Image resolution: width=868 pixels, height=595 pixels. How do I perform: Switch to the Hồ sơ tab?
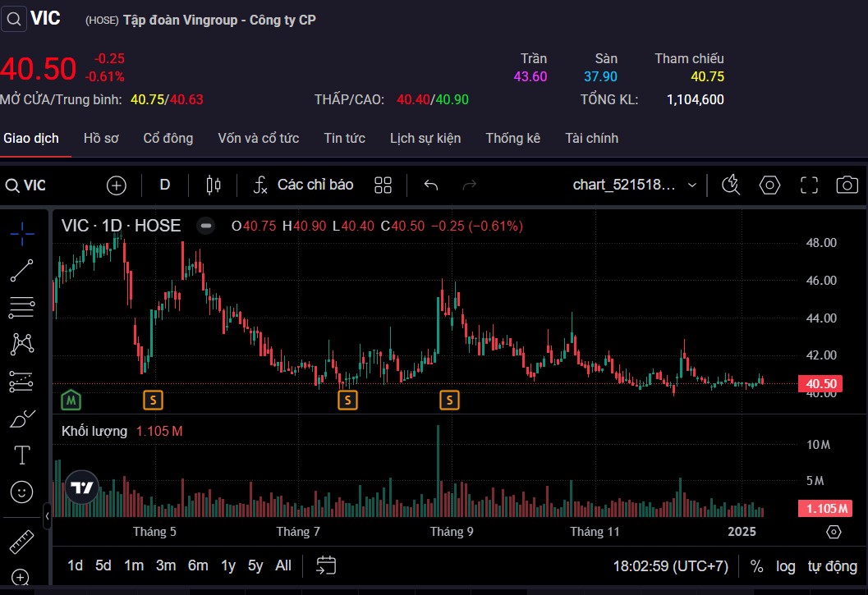[101, 139]
